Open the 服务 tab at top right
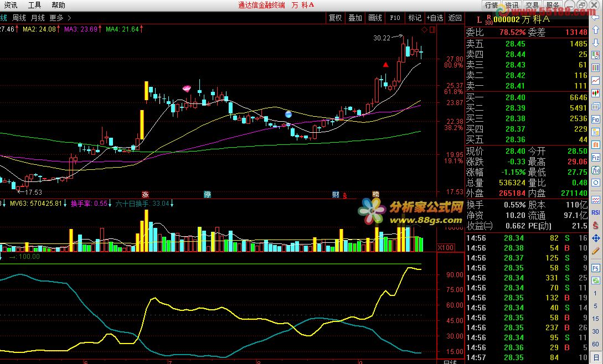Viewport: 603px width, 364px height. pos(553,5)
